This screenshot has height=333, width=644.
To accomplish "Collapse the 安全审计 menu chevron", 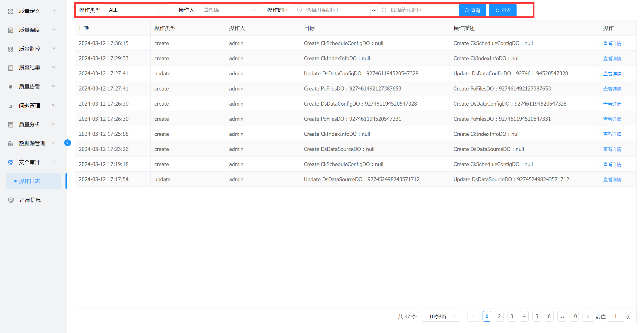I will click(x=54, y=162).
